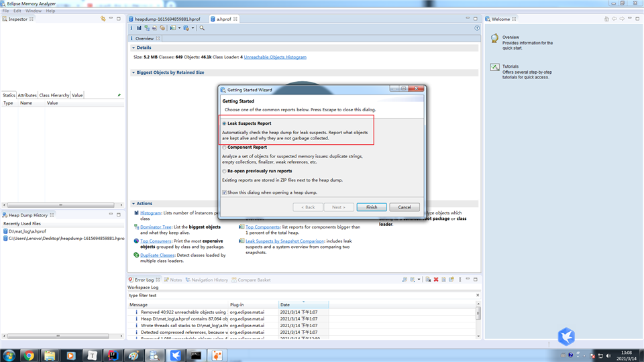Uncheck Show this dialog when opening heap dump
The image size is (644, 362).
pyautogui.click(x=224, y=192)
